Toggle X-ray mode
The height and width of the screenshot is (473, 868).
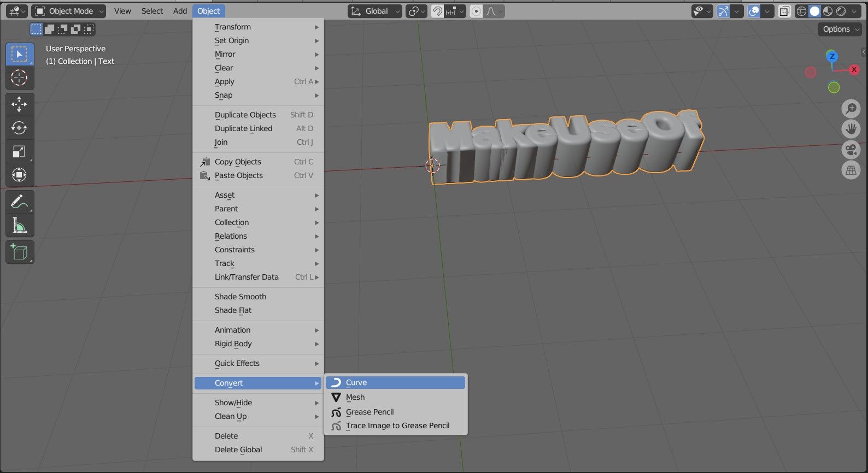click(x=784, y=11)
